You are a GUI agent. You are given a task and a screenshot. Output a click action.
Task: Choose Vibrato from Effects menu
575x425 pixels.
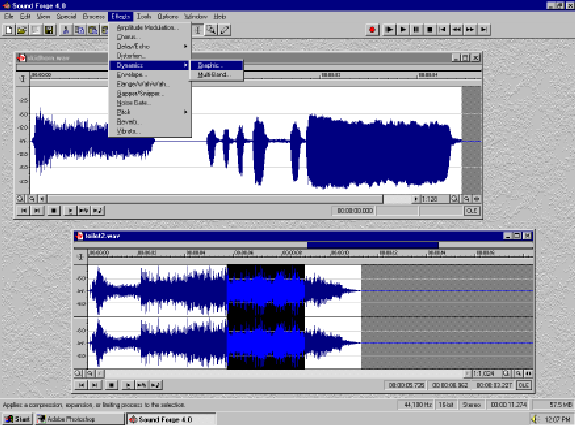[150, 131]
